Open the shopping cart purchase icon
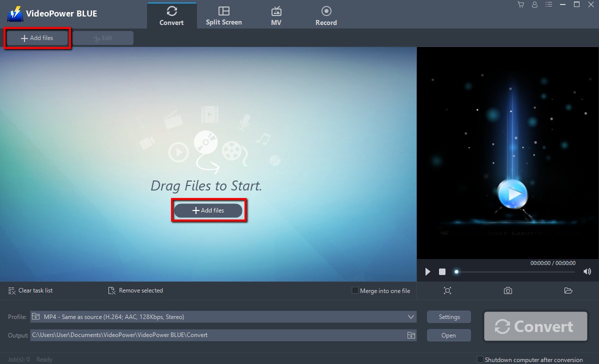This screenshot has height=364, width=599. point(520,4)
